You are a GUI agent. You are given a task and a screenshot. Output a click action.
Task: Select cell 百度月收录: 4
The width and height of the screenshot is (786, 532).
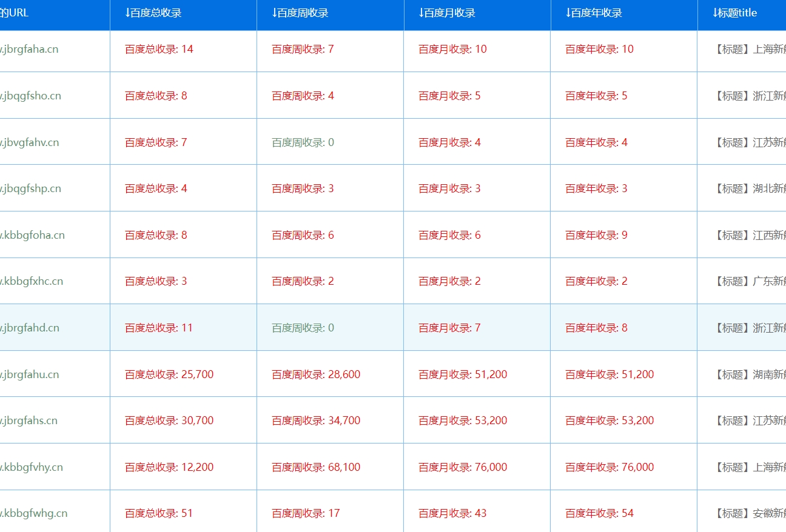tap(449, 142)
